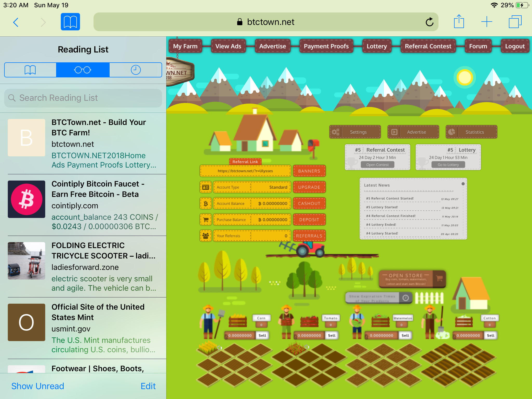Click the Your Referrals people icon
Image resolution: width=532 pixels, height=399 pixels.
click(x=206, y=236)
